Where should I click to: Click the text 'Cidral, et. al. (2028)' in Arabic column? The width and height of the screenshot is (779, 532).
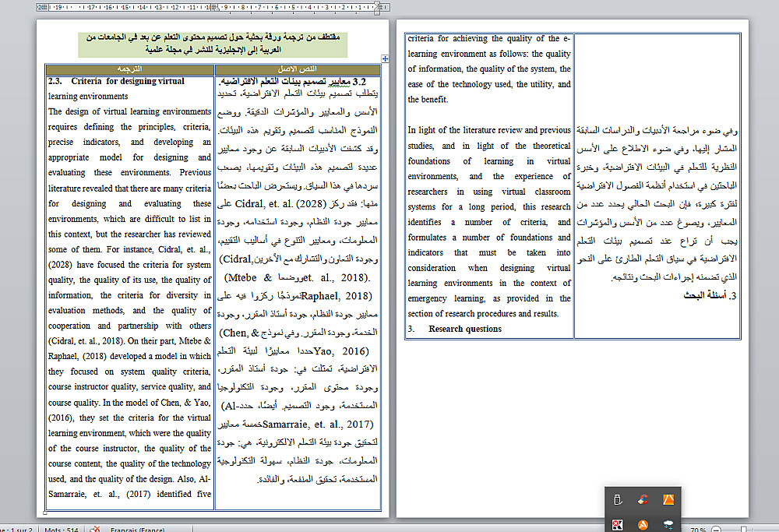click(280, 203)
